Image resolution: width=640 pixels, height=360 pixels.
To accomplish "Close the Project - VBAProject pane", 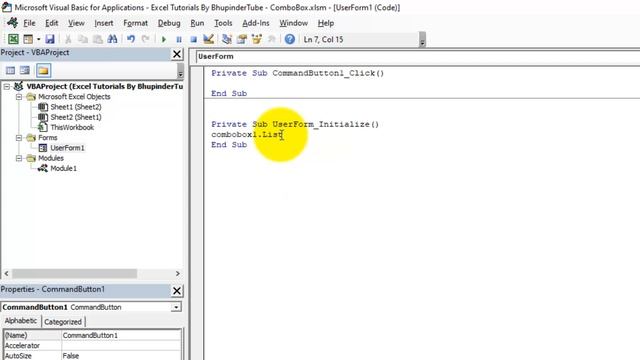I will (177, 54).
